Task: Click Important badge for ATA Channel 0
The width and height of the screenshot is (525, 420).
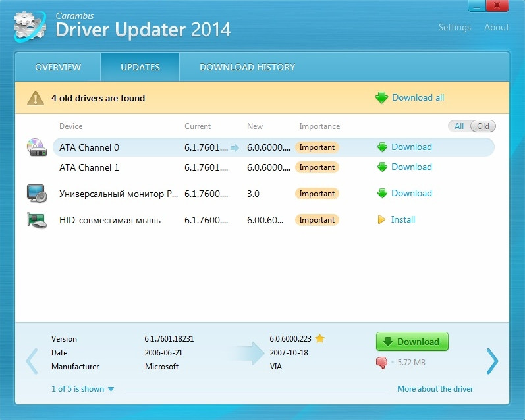Action: pos(317,147)
